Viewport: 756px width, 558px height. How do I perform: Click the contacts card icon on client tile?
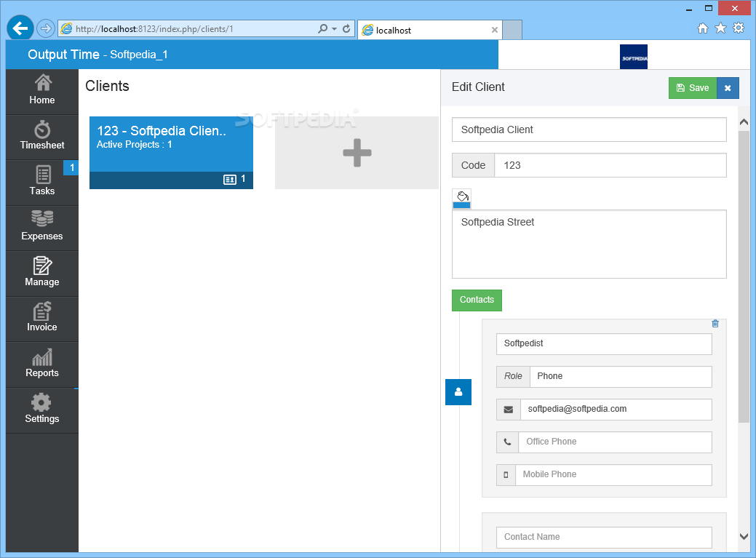(230, 180)
